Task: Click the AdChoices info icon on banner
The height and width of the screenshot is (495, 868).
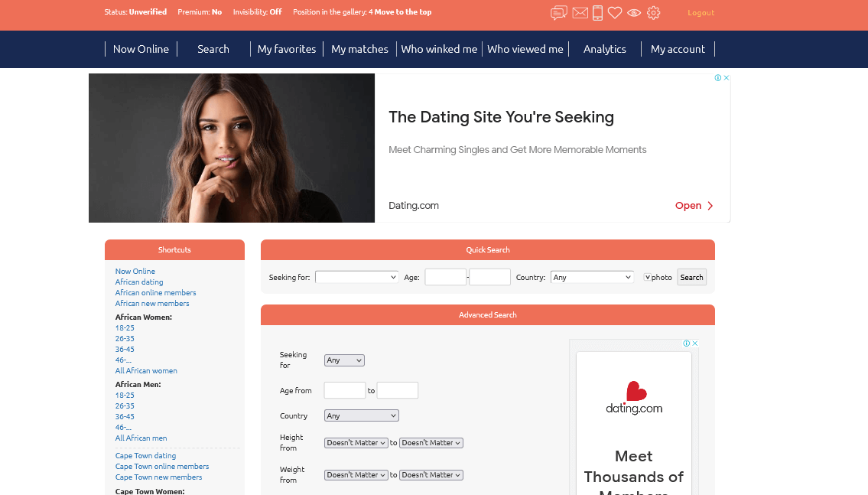Action: 718,77
